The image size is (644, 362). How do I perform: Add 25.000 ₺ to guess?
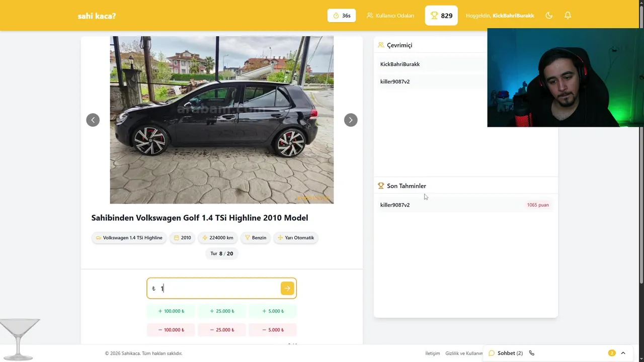click(x=221, y=311)
